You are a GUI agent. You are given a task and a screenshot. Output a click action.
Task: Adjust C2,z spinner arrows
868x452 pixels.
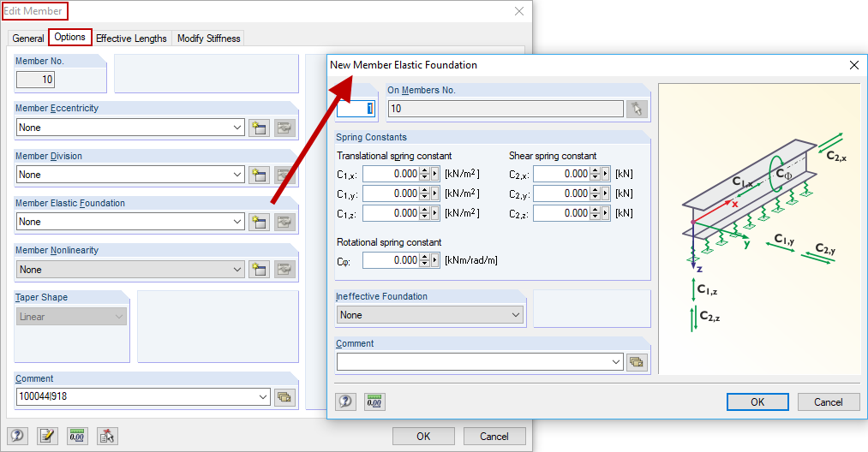(x=595, y=213)
